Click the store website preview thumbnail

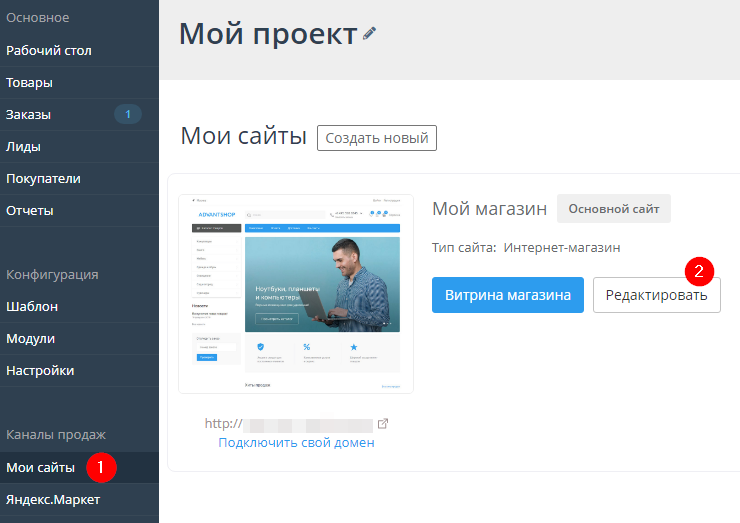[295, 293]
